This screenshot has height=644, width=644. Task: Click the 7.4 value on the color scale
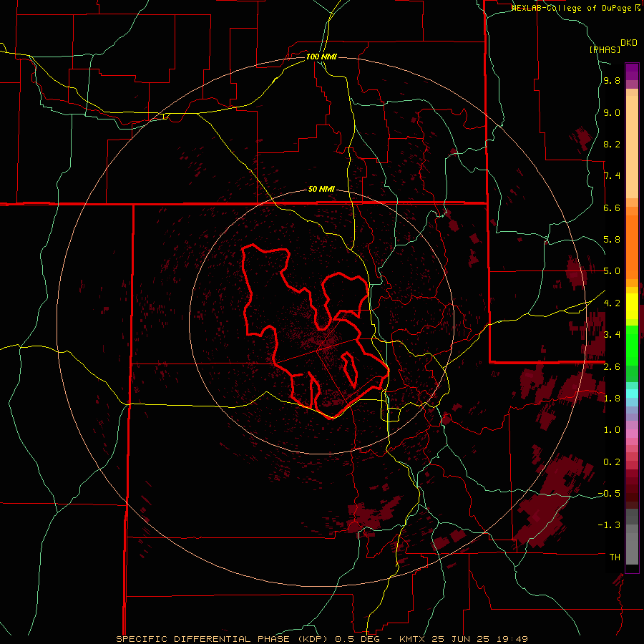(x=612, y=176)
